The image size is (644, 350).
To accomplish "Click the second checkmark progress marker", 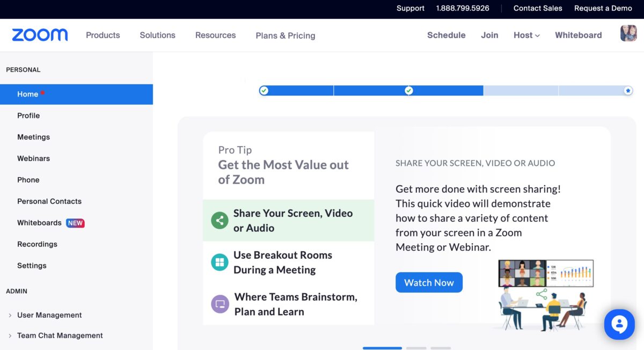I will pyautogui.click(x=409, y=91).
